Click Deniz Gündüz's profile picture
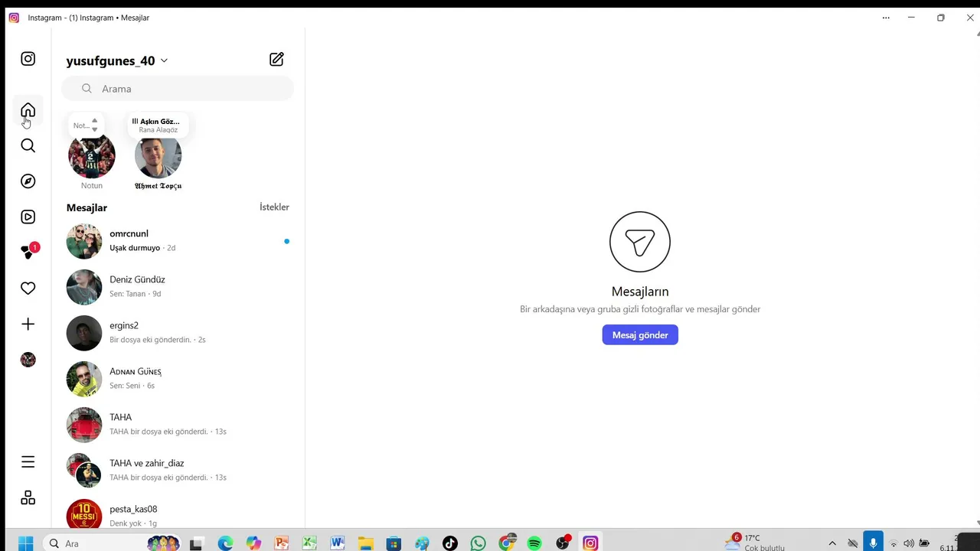The height and width of the screenshot is (551, 980). (84, 287)
